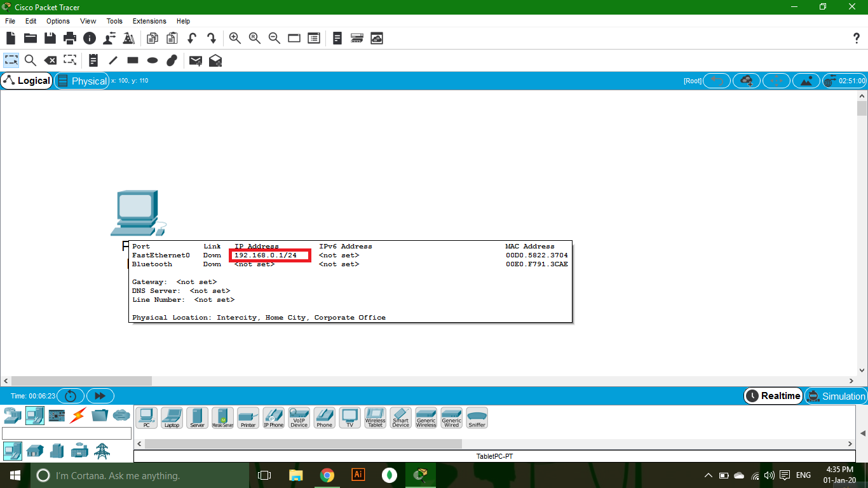Select Home subcategory house icon
Screen dimensions: 868x488
35,451
